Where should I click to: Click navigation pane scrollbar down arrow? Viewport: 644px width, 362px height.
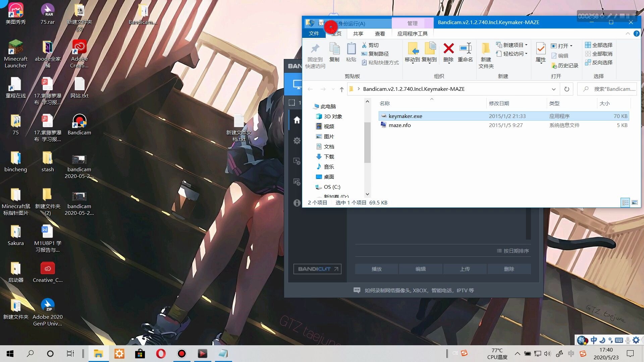367,194
